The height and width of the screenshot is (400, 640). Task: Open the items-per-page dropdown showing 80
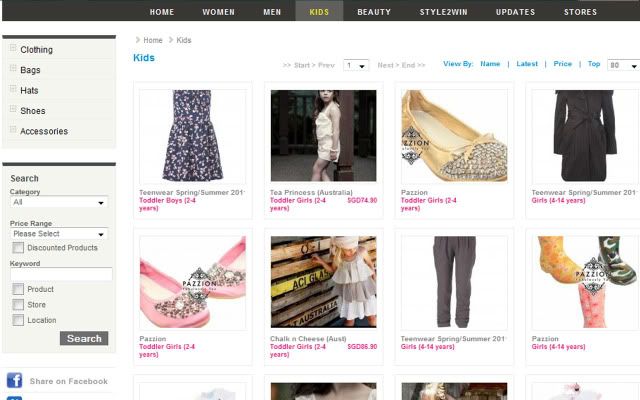(623, 65)
